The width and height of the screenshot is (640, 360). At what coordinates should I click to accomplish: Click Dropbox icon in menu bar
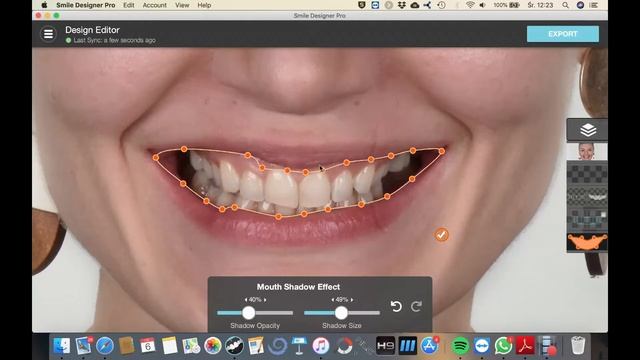point(402,5)
